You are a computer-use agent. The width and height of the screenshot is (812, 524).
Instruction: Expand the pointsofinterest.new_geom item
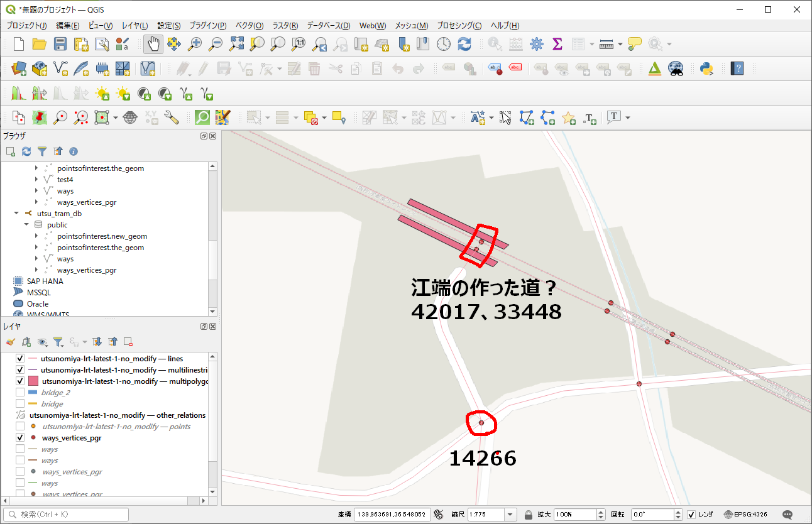point(36,236)
